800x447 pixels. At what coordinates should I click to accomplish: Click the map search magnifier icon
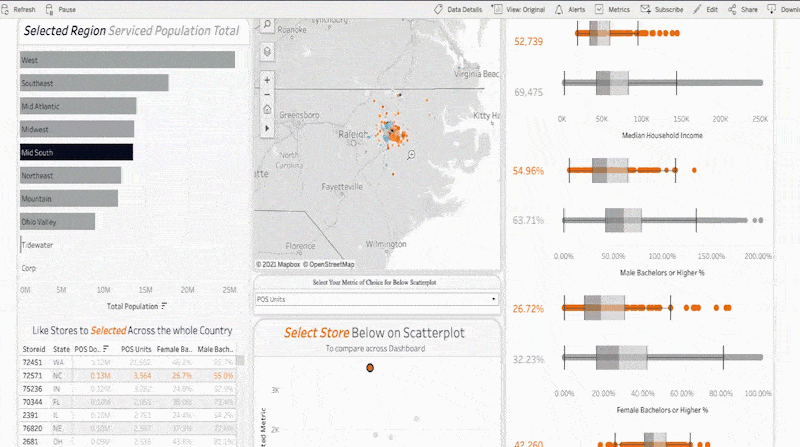267,24
